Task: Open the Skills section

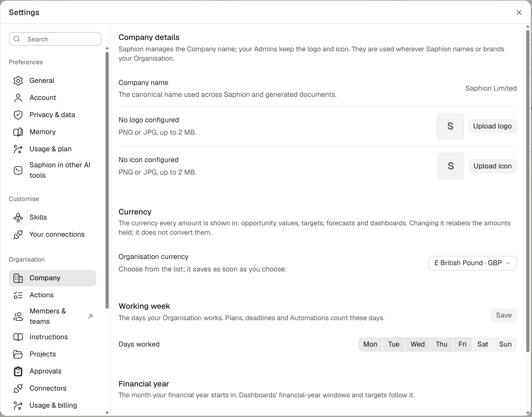Action: pos(53,218)
